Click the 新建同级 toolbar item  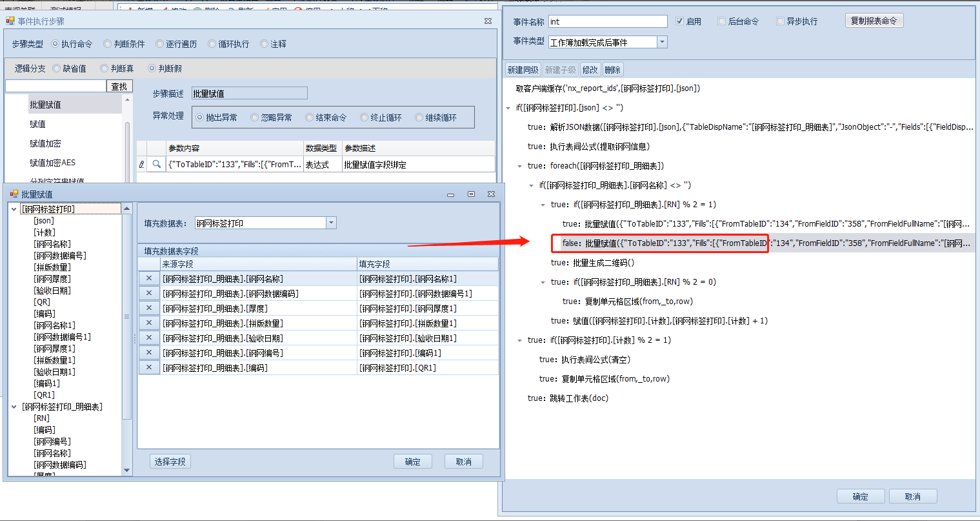523,70
